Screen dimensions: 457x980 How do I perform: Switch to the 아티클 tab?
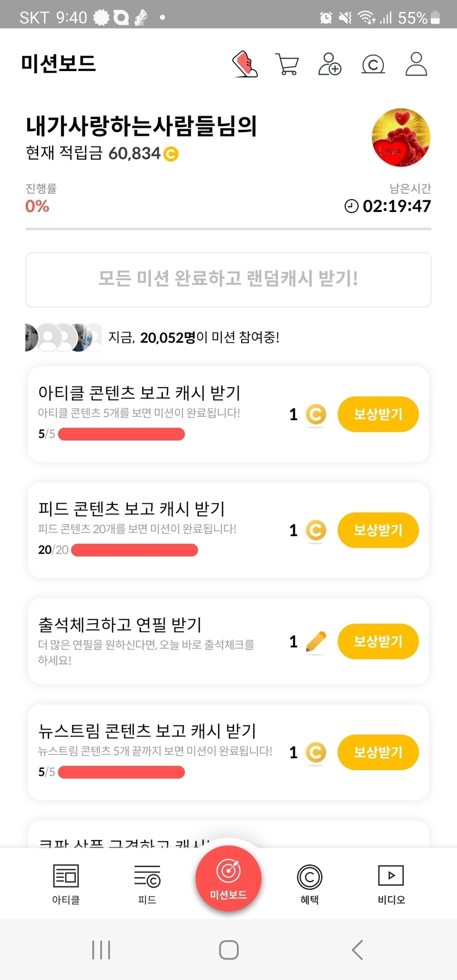pyautogui.click(x=66, y=884)
